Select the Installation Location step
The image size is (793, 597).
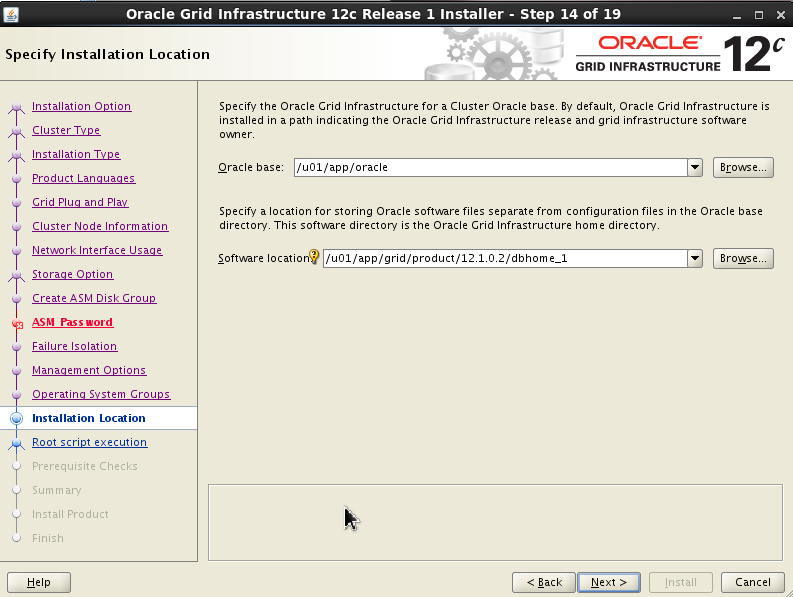(89, 418)
